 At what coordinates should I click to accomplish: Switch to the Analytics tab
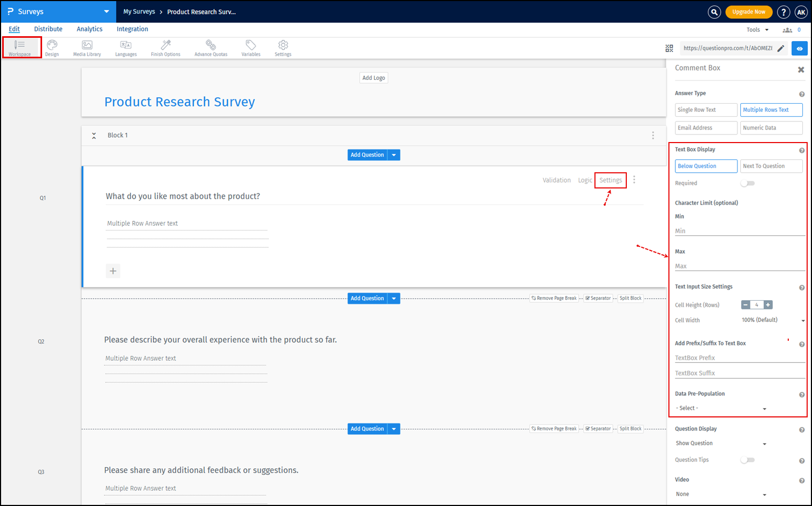pos(89,29)
